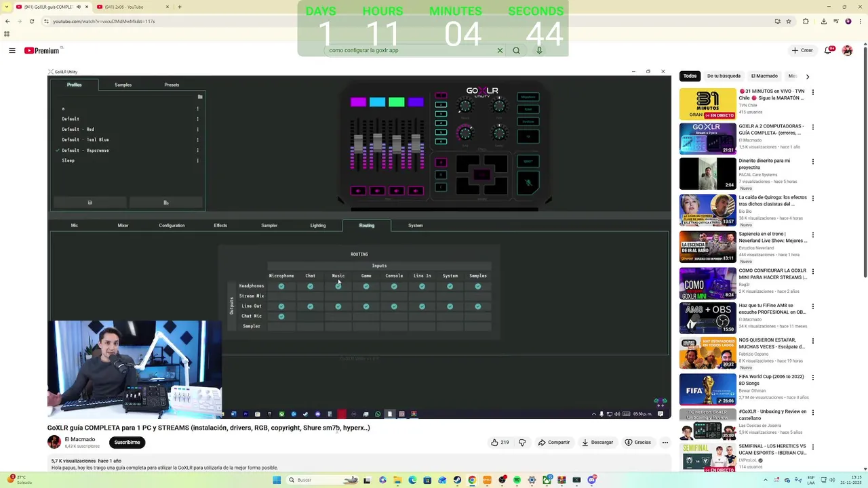The width and height of the screenshot is (868, 488).
Task: Open YouTube notifications bell
Action: tap(828, 50)
